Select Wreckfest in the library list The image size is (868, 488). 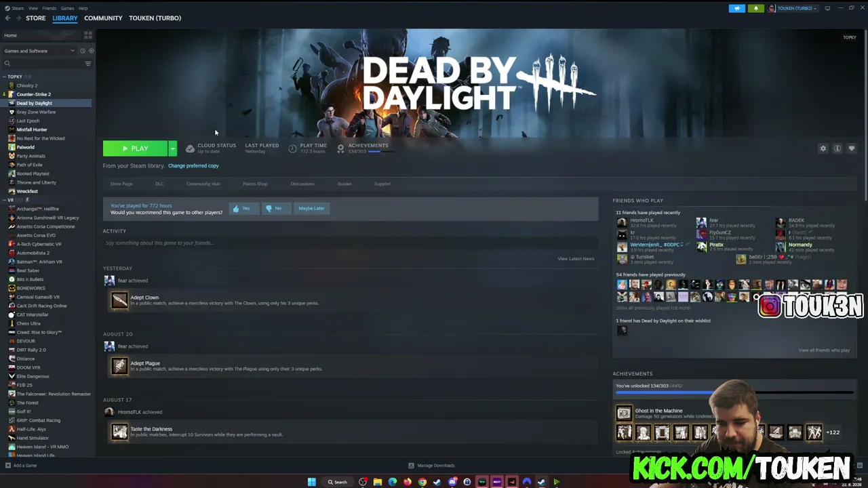27,191
